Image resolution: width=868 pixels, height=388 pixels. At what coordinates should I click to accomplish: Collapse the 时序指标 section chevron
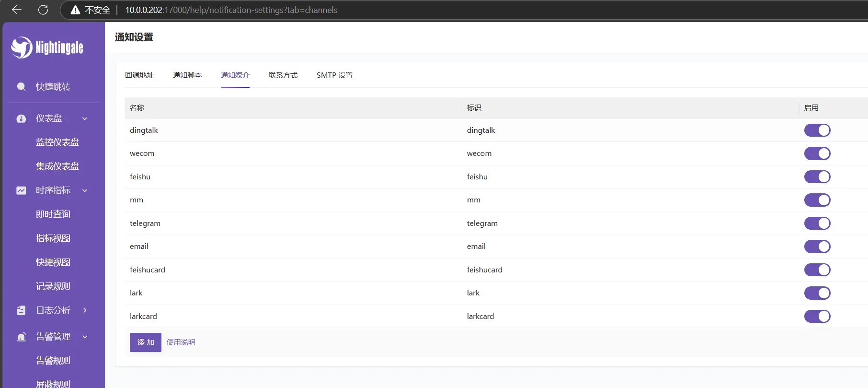click(x=85, y=190)
